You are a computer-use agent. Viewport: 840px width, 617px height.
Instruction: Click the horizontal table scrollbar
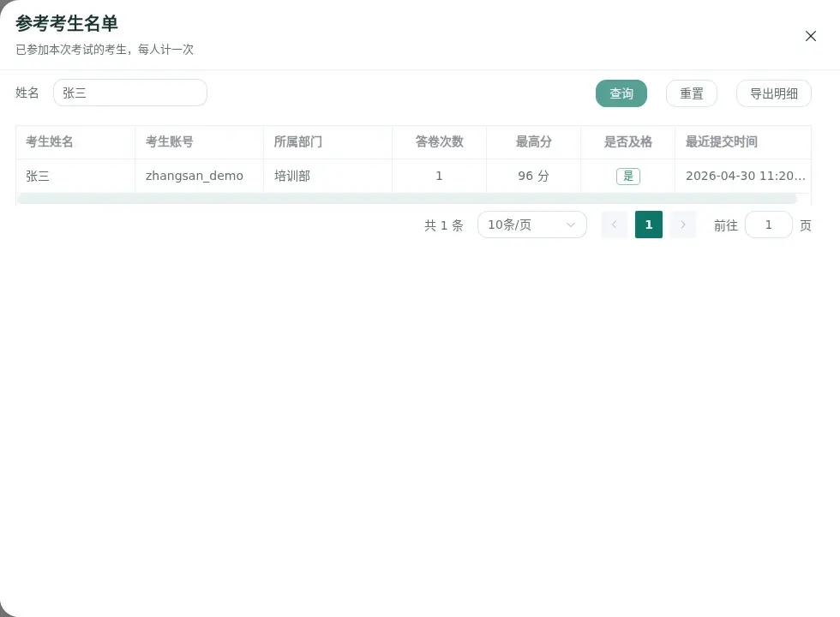tap(407, 199)
